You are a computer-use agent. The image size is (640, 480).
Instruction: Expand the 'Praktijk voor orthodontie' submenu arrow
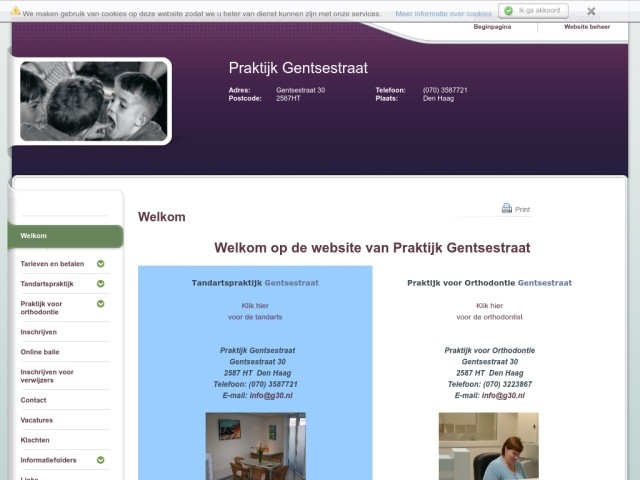coord(100,303)
